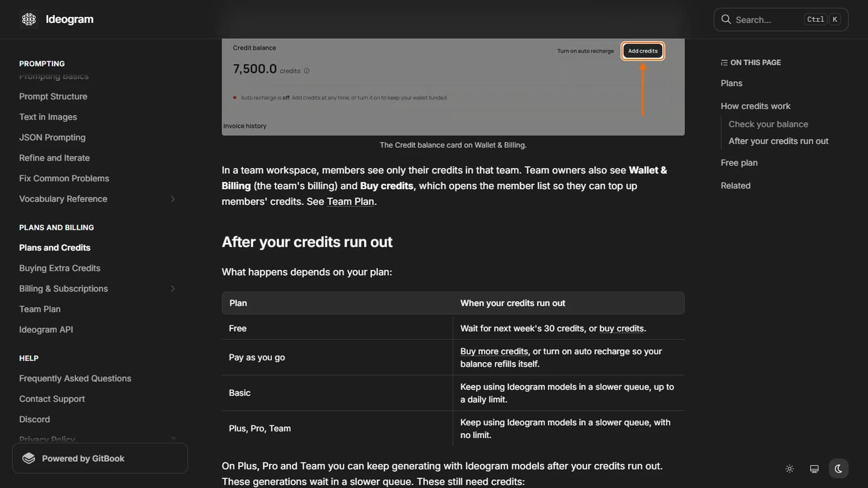868x488 pixels.
Task: Jump to Check your balance section
Action: (768, 124)
